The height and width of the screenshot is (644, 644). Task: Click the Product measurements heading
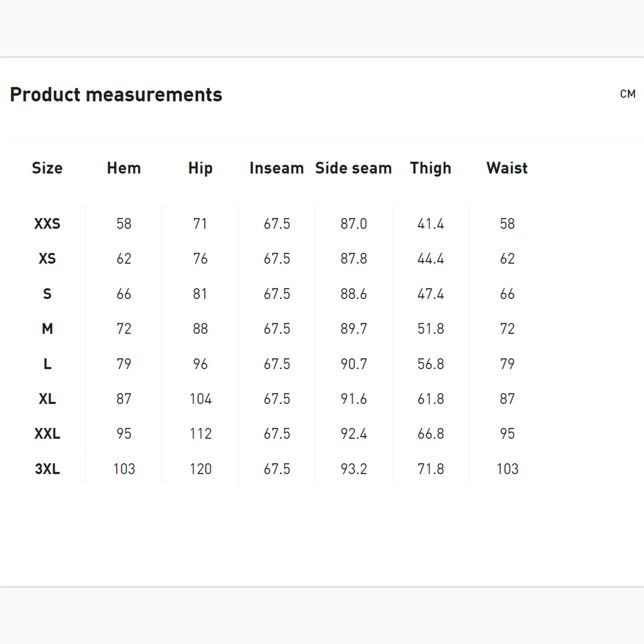tap(116, 95)
